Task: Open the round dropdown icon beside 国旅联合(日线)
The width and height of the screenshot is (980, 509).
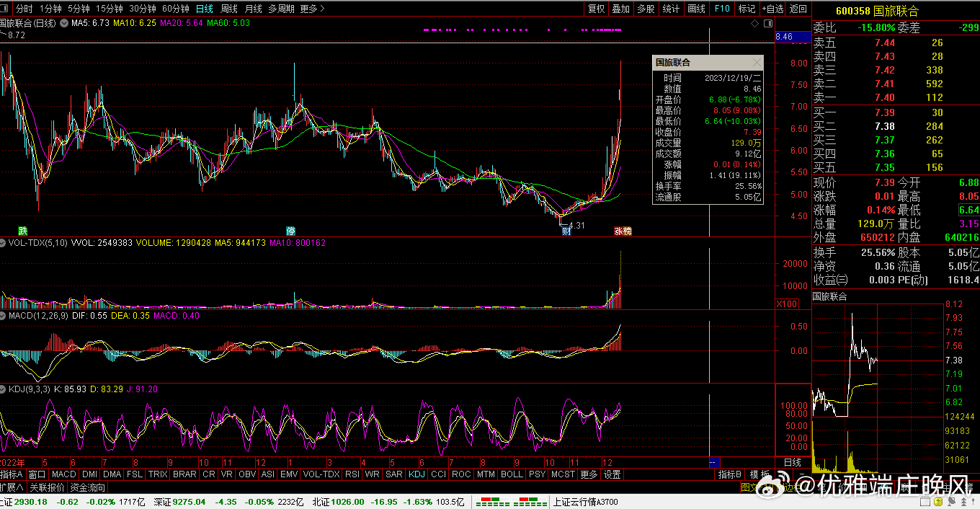Action: 64,23
